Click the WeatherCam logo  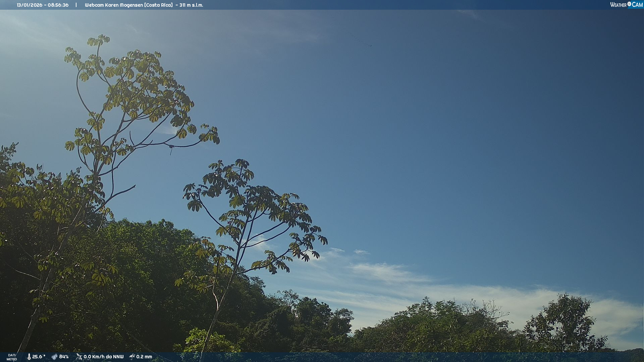[626, 5]
